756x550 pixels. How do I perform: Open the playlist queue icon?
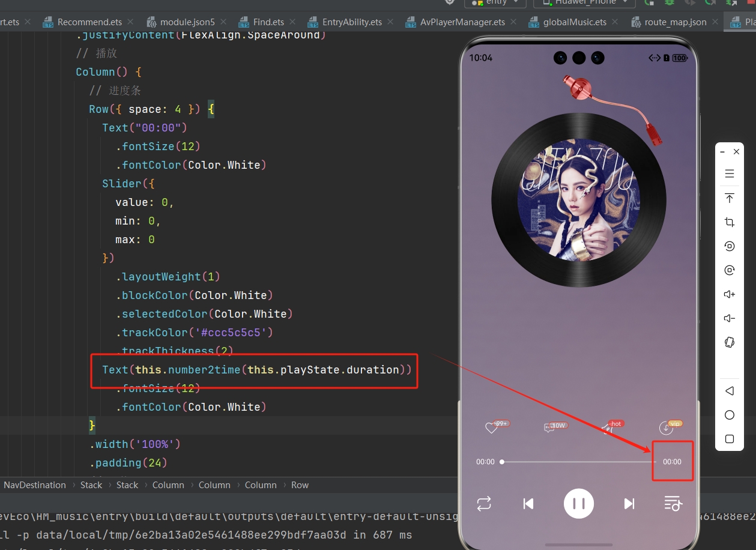[x=673, y=503]
